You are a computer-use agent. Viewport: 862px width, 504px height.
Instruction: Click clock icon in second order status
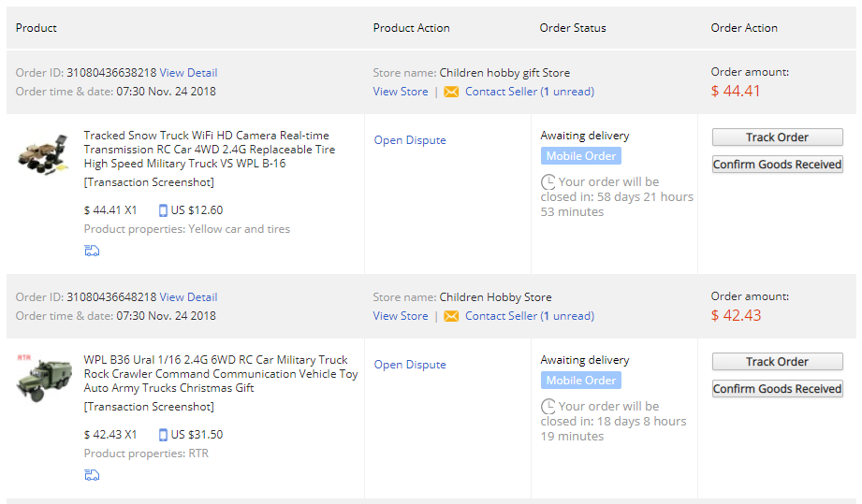pos(548,407)
